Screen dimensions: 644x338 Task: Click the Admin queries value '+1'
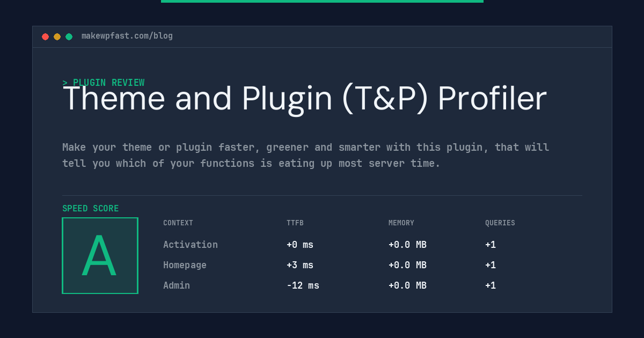pyautogui.click(x=491, y=285)
